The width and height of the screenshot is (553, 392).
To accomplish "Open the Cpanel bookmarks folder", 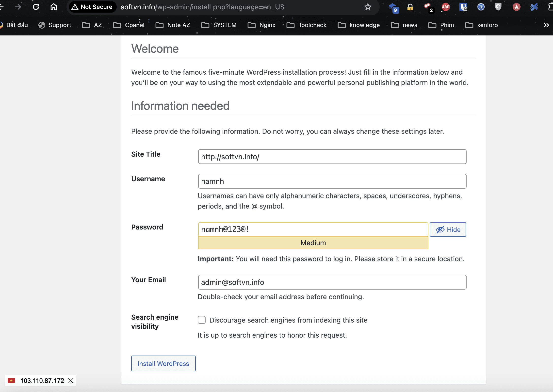I will (129, 25).
